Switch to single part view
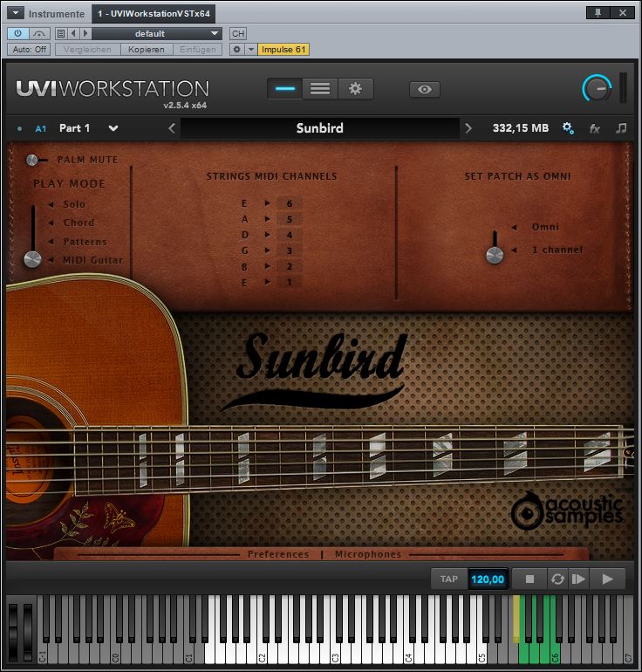The image size is (642, 672). click(x=285, y=89)
